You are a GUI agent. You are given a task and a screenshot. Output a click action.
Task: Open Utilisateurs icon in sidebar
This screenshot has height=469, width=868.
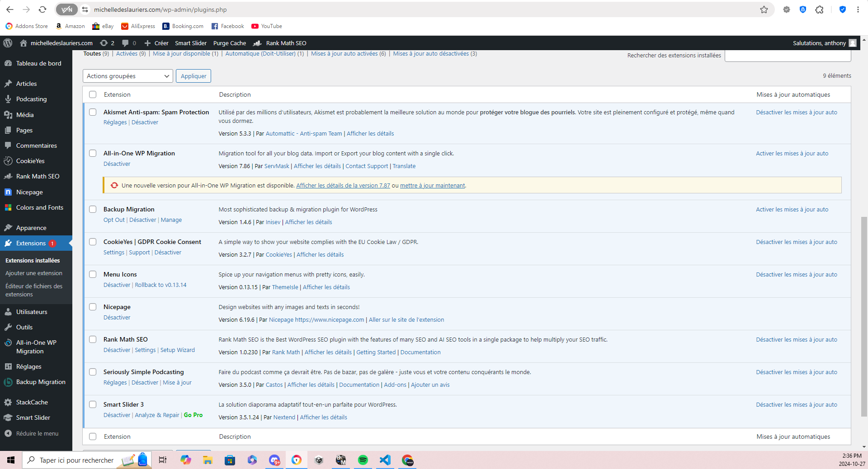point(8,312)
